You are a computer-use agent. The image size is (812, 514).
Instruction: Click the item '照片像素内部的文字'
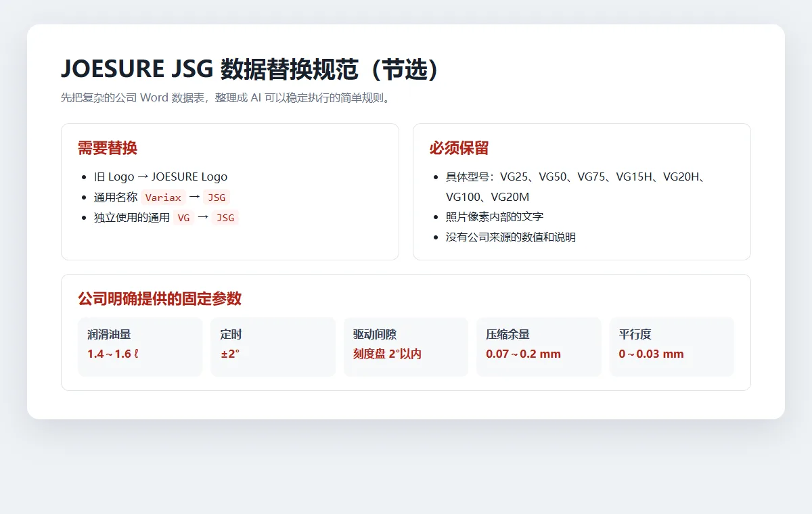click(495, 217)
